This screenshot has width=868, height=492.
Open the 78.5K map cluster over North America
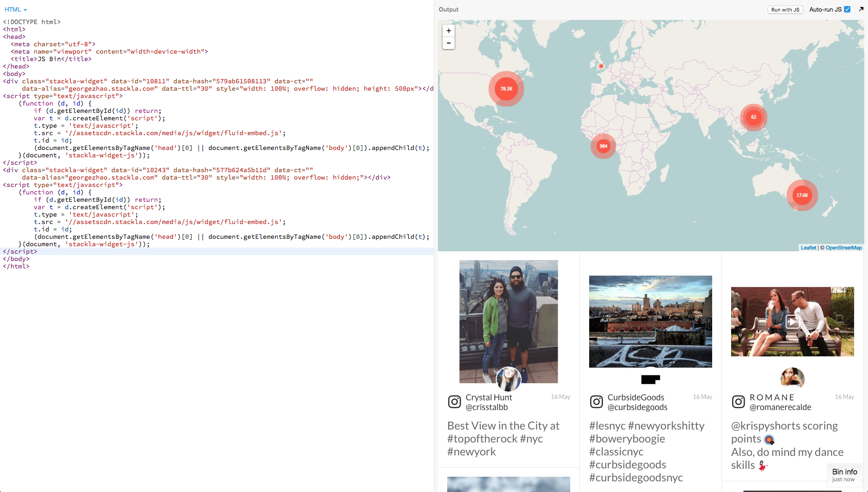point(506,89)
